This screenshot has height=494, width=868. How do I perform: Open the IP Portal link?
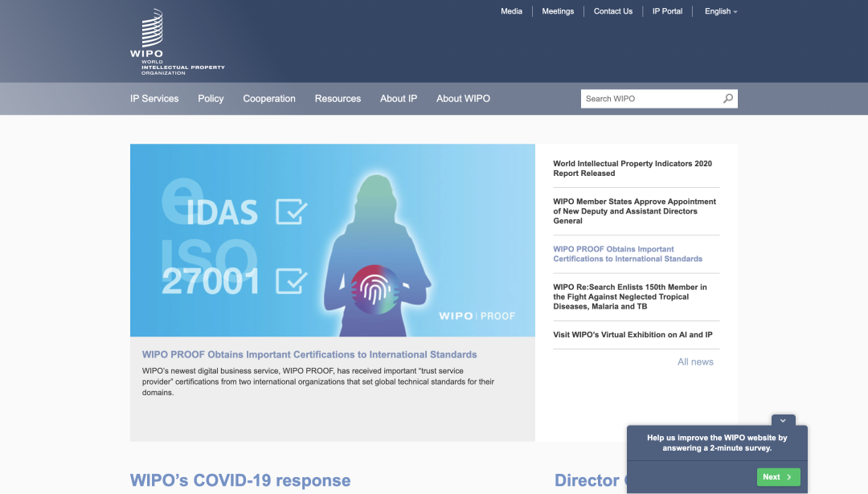pos(667,11)
